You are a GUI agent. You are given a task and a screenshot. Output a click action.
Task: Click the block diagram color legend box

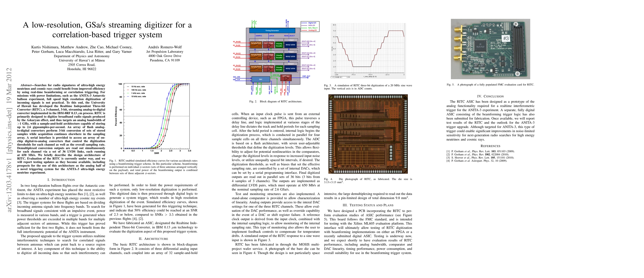pos(310,26)
